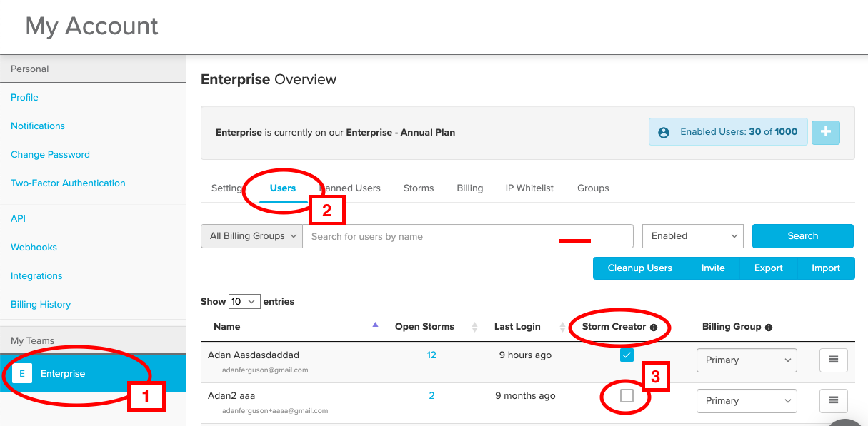Click the Enterprise team avatar icon
The image size is (868, 426).
coord(22,373)
